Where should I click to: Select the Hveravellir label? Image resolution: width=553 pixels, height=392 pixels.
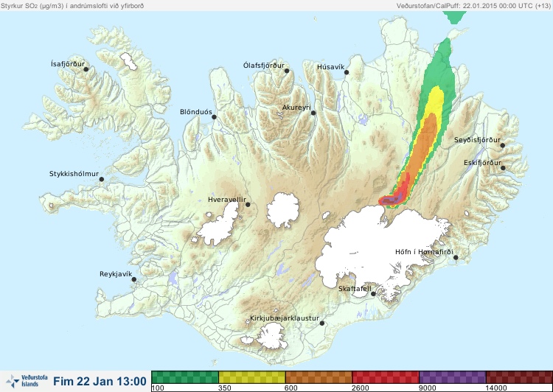[x=227, y=200]
